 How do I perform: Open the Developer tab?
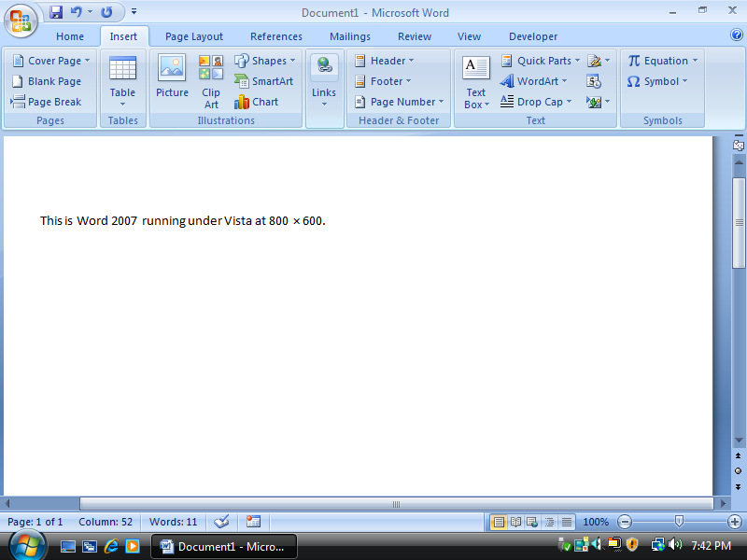533,36
